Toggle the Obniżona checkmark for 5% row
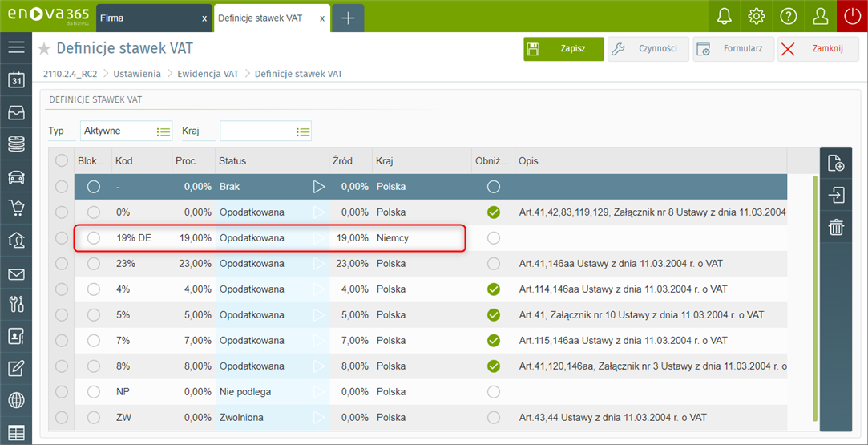This screenshot has width=868, height=445. [494, 315]
